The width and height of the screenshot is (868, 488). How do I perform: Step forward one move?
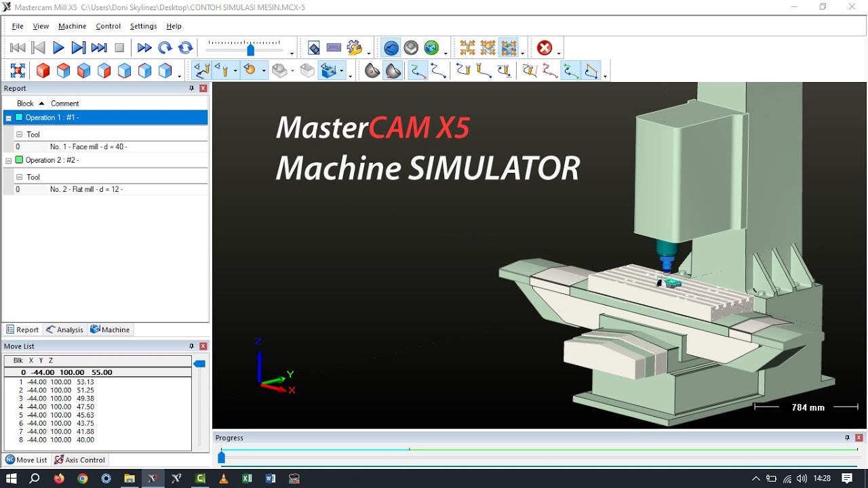pos(79,47)
